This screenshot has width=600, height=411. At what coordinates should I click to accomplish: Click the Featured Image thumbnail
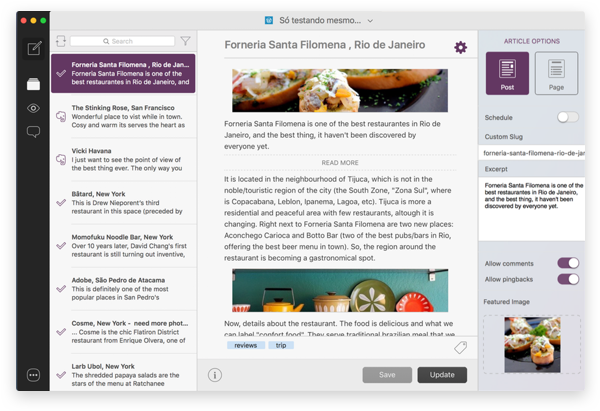[x=532, y=344]
